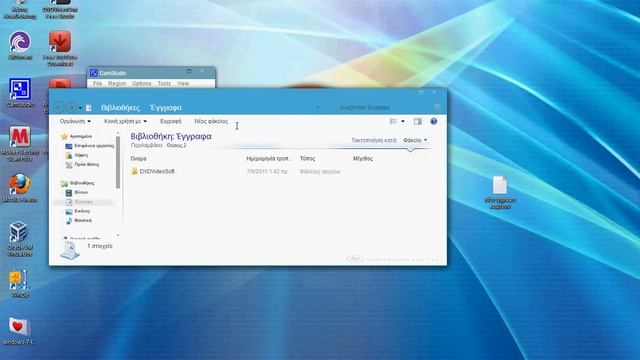This screenshot has width=640, height=360.
Task: Click the Explorer back arrow button
Action: click(59, 107)
